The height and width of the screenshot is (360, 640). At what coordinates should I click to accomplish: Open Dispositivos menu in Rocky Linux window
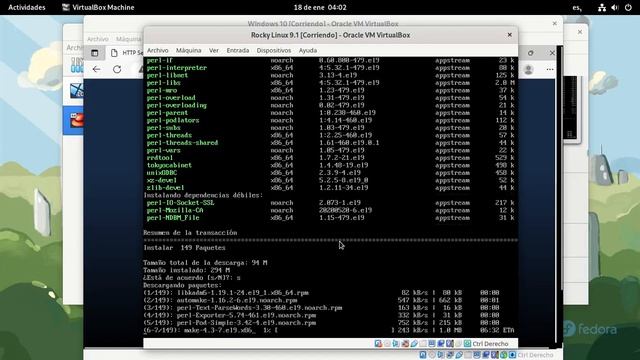pos(273,50)
